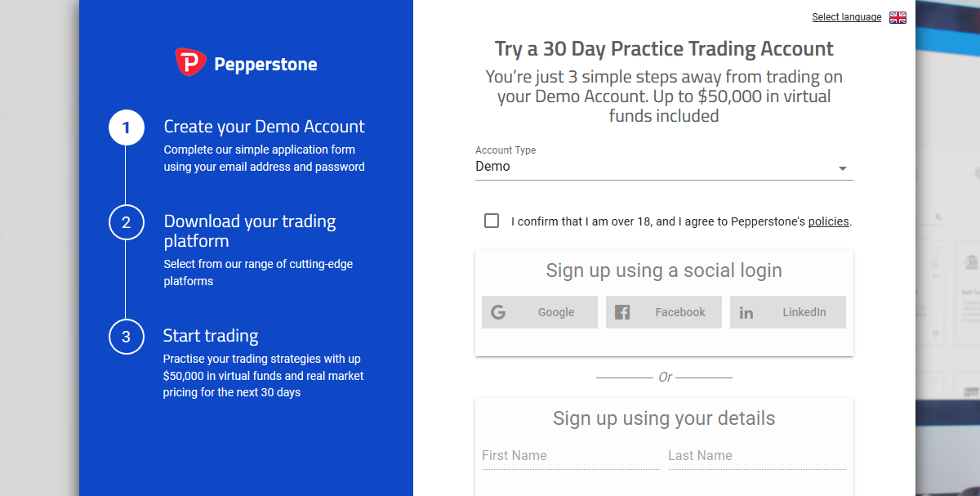
Task: Click 'Select from our range of cutting-edge platforms' text
Action: (x=258, y=273)
